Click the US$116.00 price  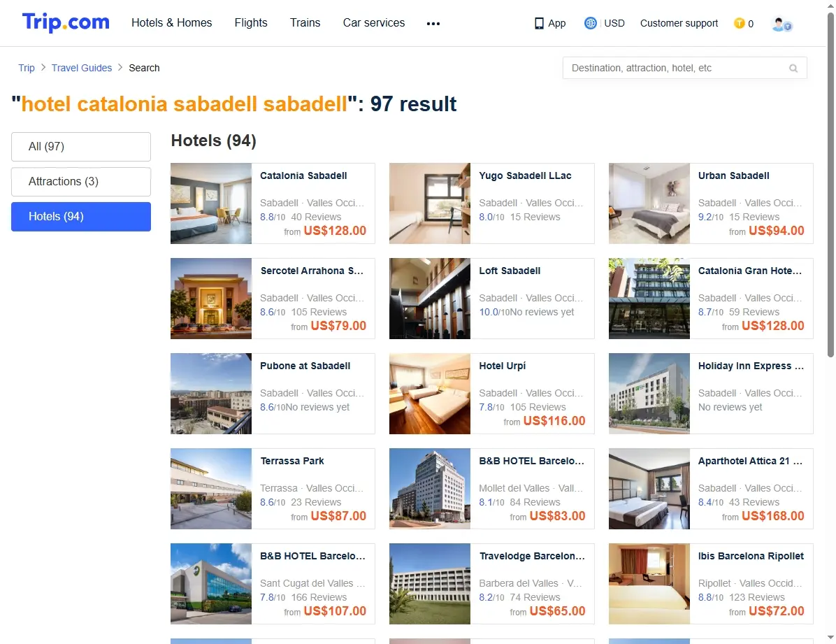(554, 420)
